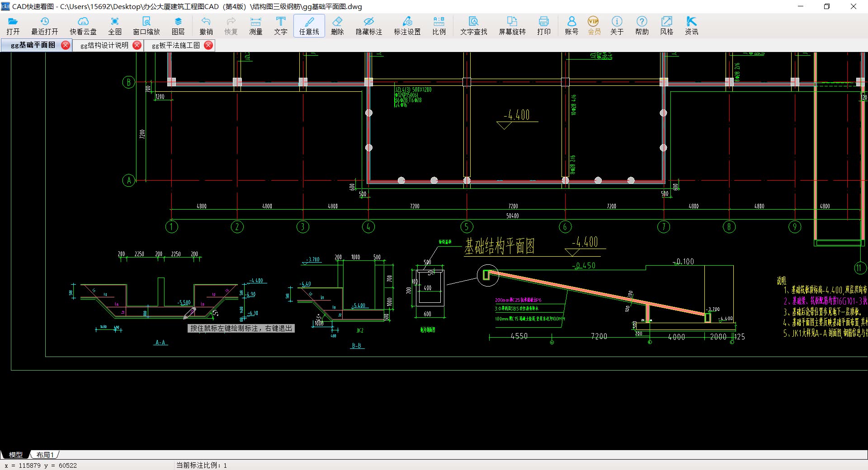Open 标注设置 annotation settings
The height and width of the screenshot is (470, 868).
tap(407, 26)
